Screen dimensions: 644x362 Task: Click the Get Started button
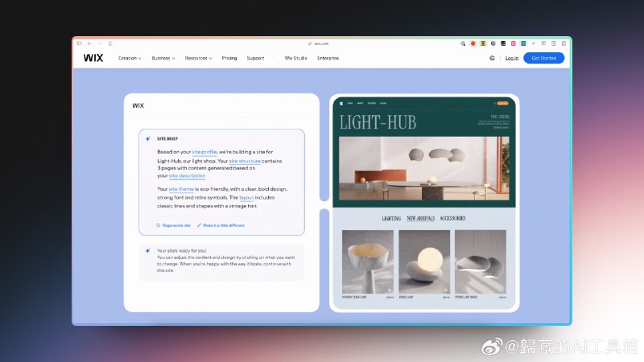point(544,58)
